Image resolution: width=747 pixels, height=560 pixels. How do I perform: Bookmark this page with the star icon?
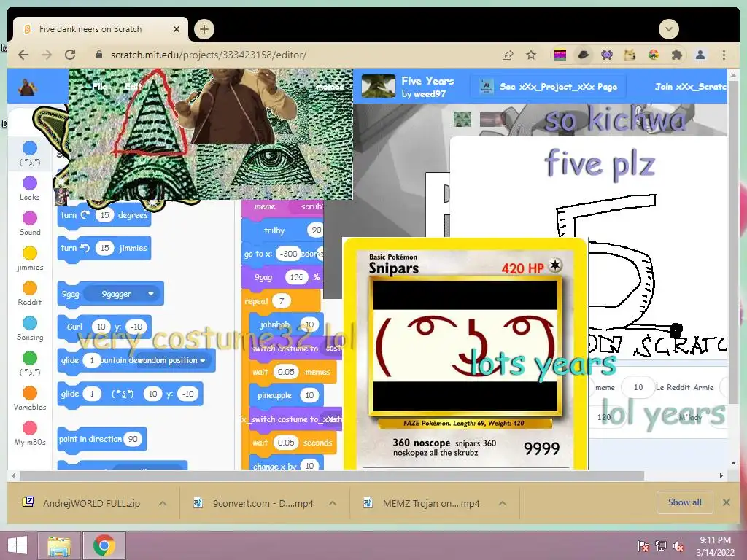[531, 55]
